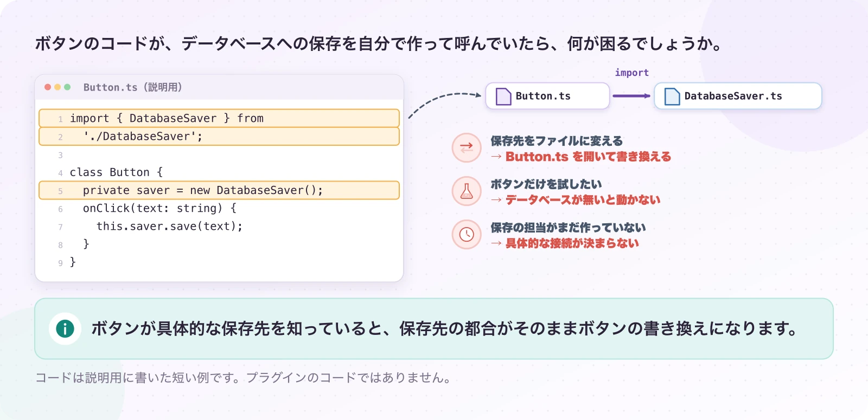Click the red window dot in code panel
Image resolution: width=868 pixels, height=420 pixels.
tap(48, 87)
